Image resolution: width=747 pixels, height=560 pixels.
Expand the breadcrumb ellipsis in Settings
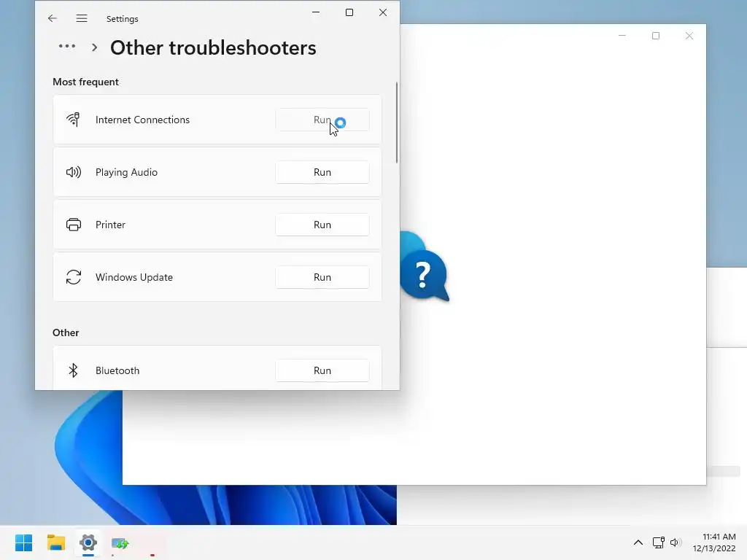67,46
